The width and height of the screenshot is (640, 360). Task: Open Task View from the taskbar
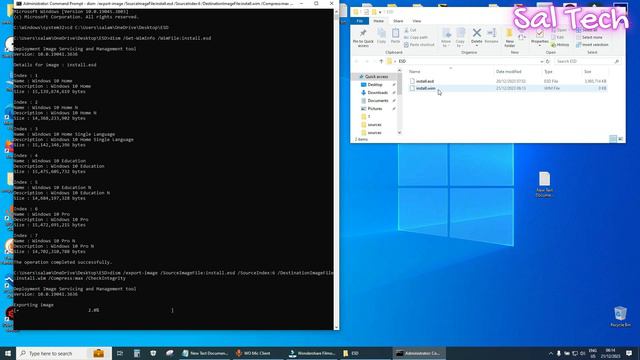(120, 353)
